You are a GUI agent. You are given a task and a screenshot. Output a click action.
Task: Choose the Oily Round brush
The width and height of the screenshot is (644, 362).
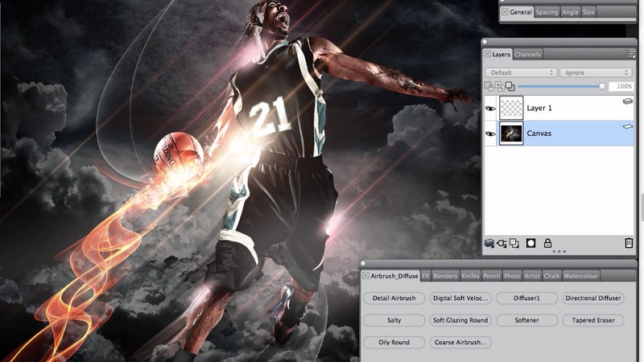coord(394,343)
